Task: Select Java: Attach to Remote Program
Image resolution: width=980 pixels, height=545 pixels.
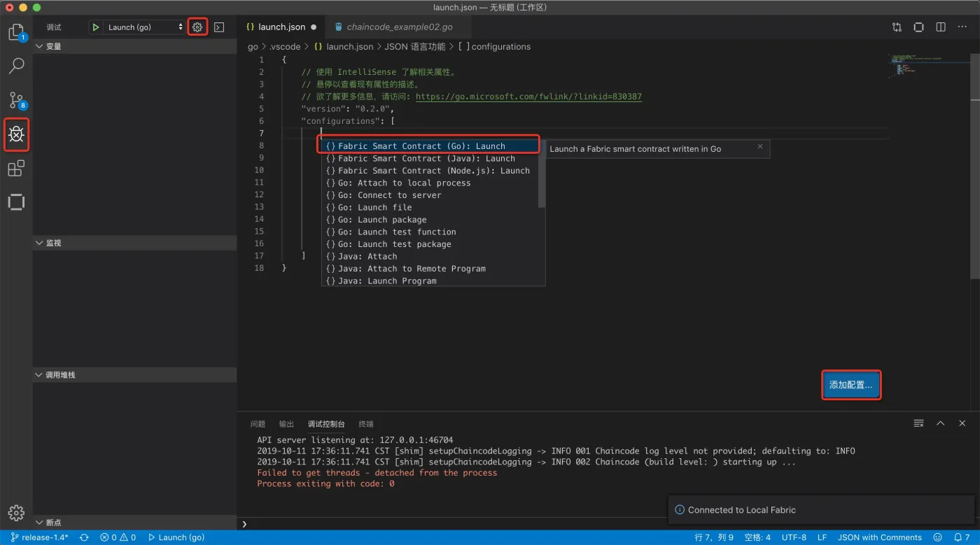Action: tap(430, 269)
